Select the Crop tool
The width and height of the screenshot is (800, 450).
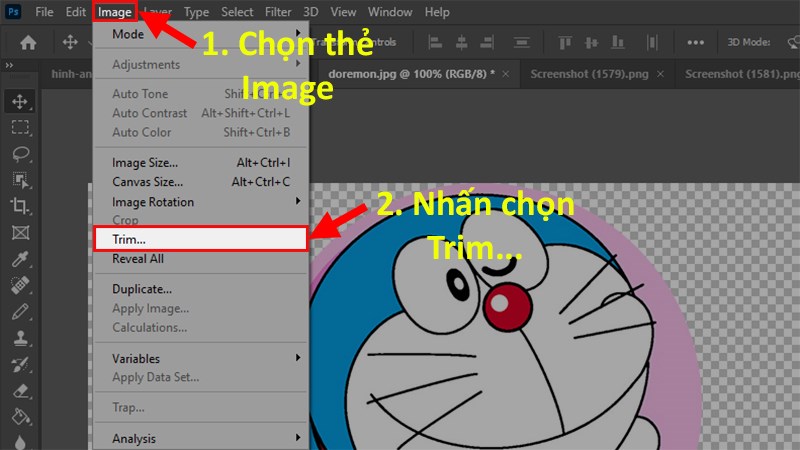coord(20,206)
